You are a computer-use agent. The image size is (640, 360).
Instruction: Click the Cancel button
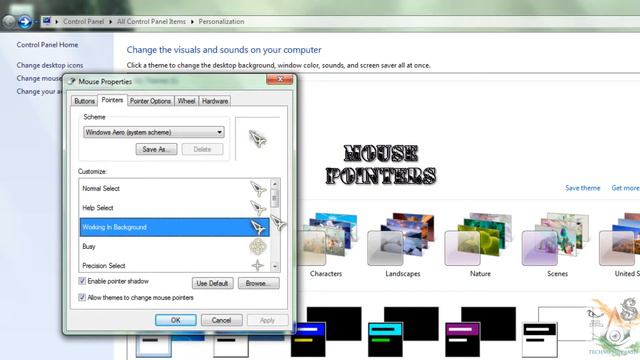pos(222,320)
